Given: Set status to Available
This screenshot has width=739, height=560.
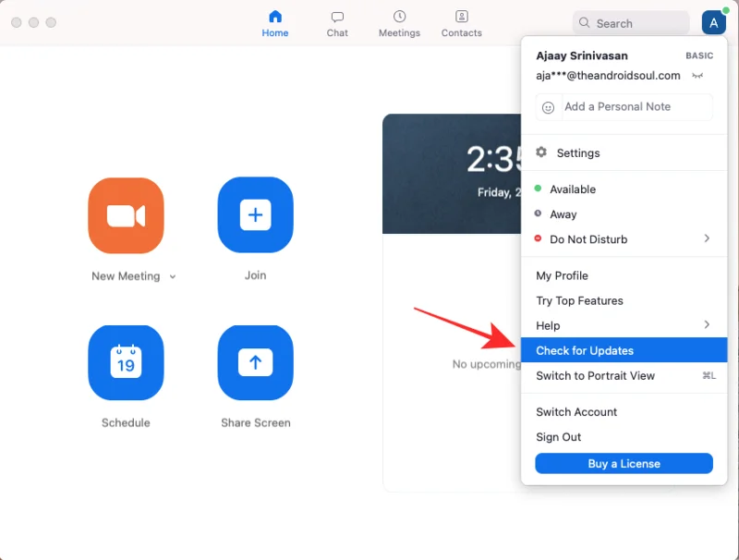Looking at the screenshot, I should pyautogui.click(x=572, y=189).
